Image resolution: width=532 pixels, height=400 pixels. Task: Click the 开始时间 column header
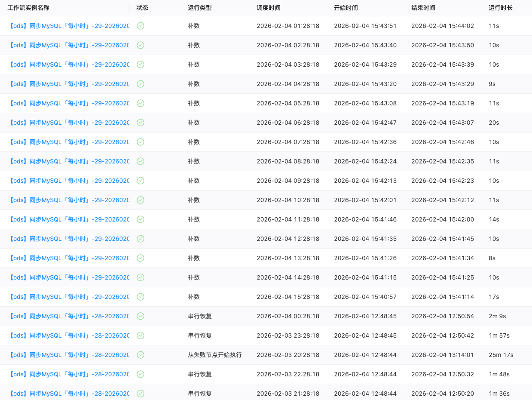[346, 8]
